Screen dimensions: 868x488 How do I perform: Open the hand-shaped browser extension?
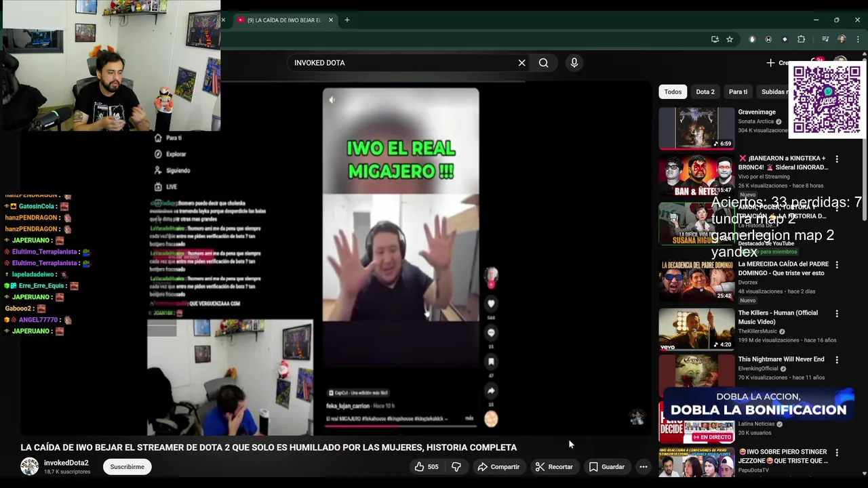pyautogui.click(x=752, y=39)
